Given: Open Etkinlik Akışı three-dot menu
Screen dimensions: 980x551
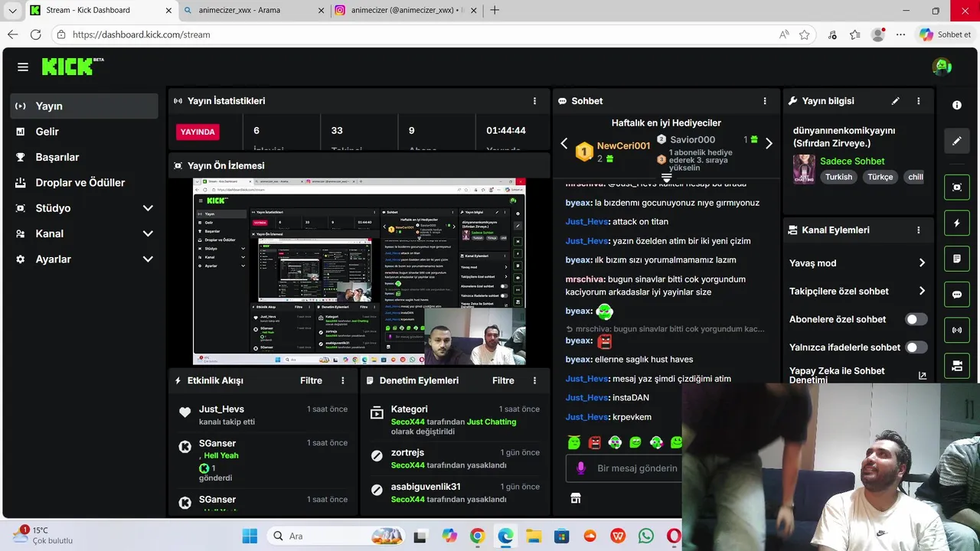Looking at the screenshot, I should pyautogui.click(x=342, y=380).
